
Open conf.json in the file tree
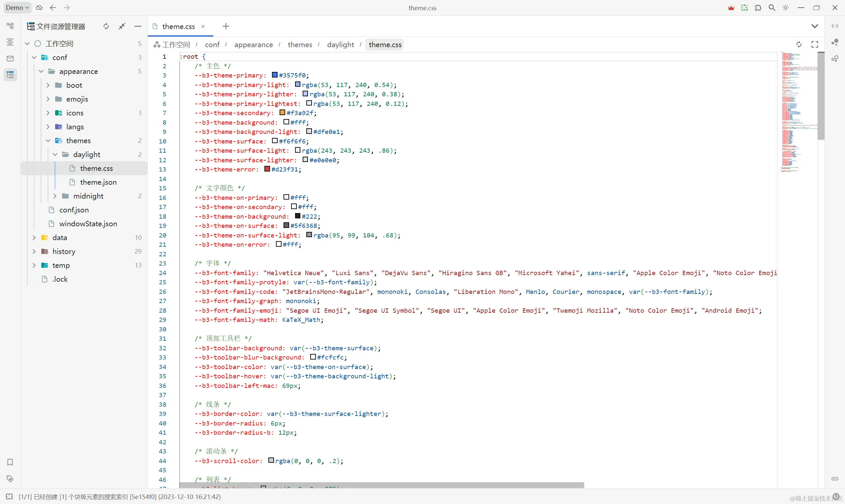pyautogui.click(x=84, y=210)
